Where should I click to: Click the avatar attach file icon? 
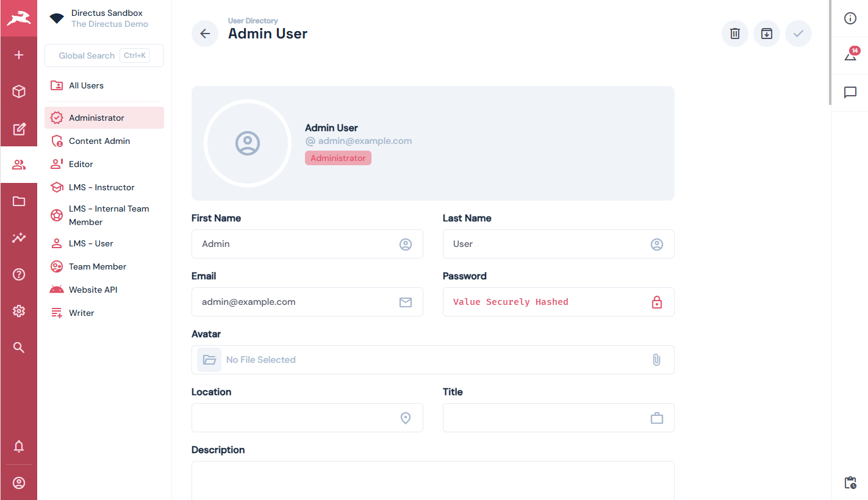pyautogui.click(x=656, y=360)
